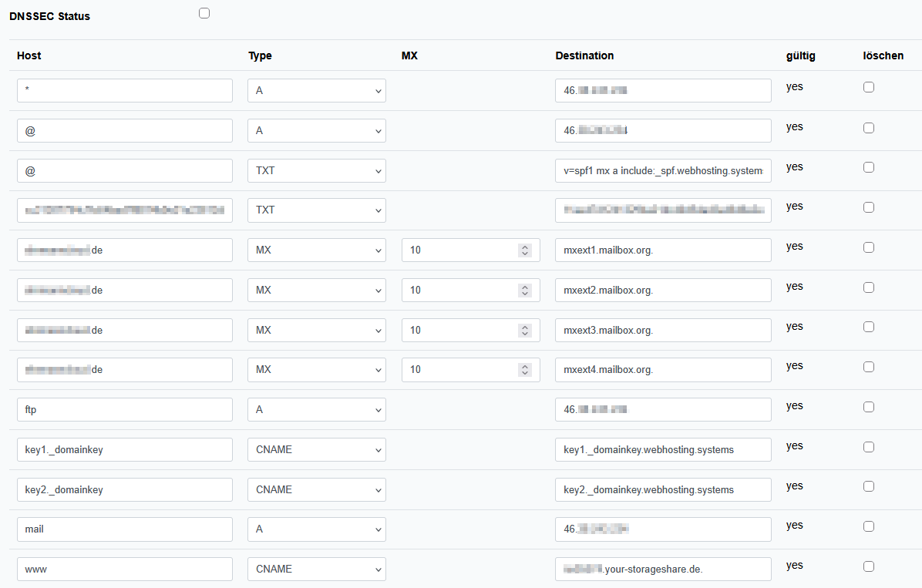Viewport: 922px width, 588px height.
Task: Edit destination key1._domainkey.webhosting.systems
Action: point(663,449)
